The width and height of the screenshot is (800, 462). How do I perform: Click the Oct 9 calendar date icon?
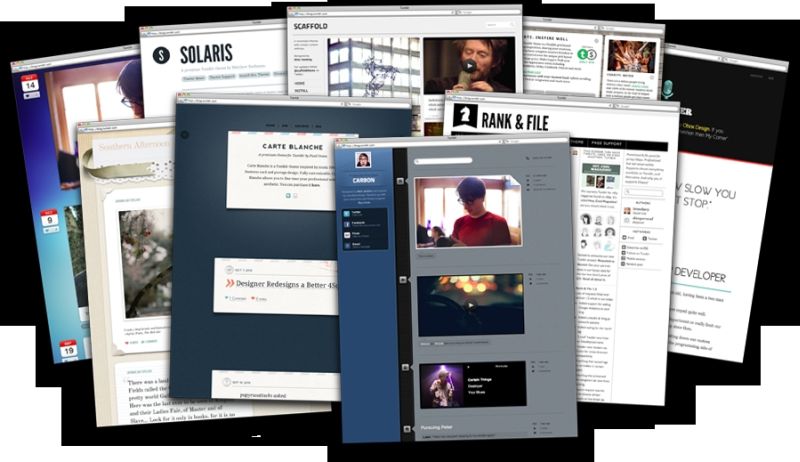(x=45, y=220)
